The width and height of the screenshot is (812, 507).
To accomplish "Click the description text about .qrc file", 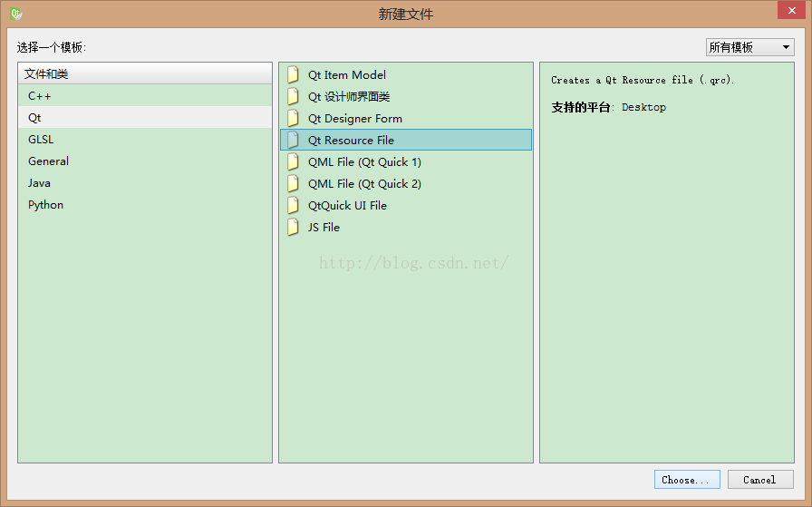I will pos(643,80).
